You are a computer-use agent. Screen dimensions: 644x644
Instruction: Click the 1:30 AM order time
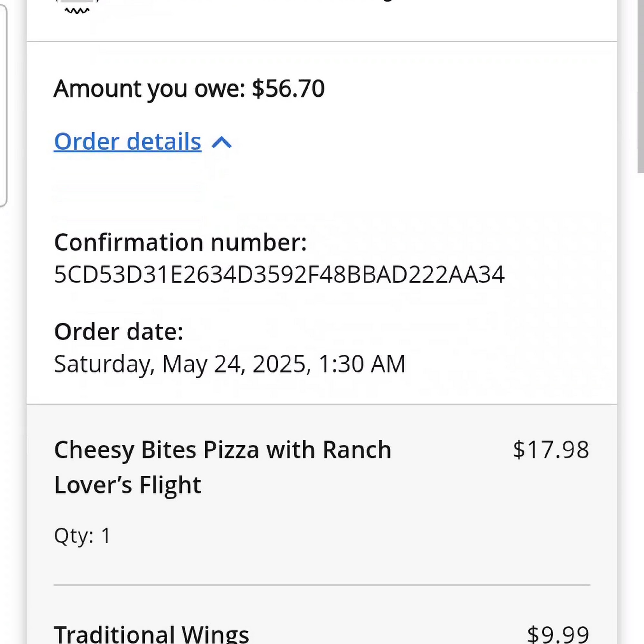pos(362,364)
